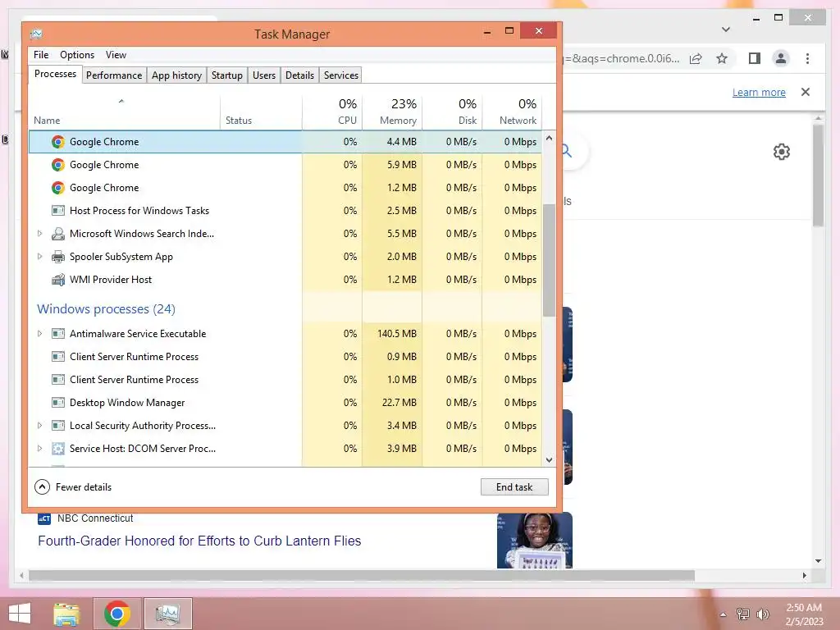Click the Spooler SubSystem App printer icon
Image resolution: width=840 pixels, height=630 pixels.
[x=58, y=257]
